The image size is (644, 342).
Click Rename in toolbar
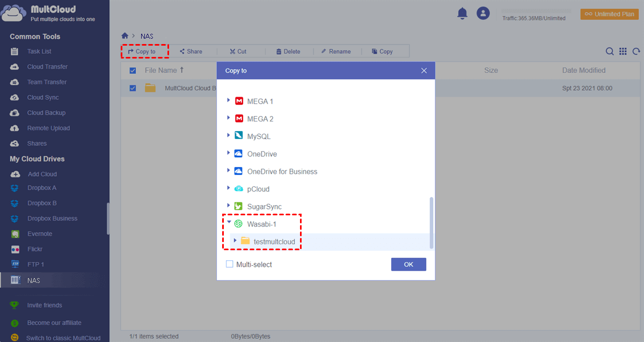(336, 52)
